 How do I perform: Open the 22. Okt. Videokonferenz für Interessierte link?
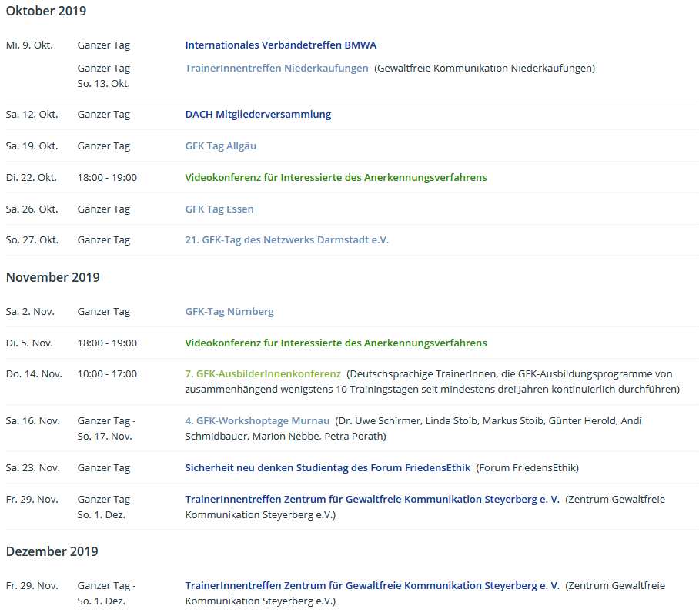(x=336, y=178)
